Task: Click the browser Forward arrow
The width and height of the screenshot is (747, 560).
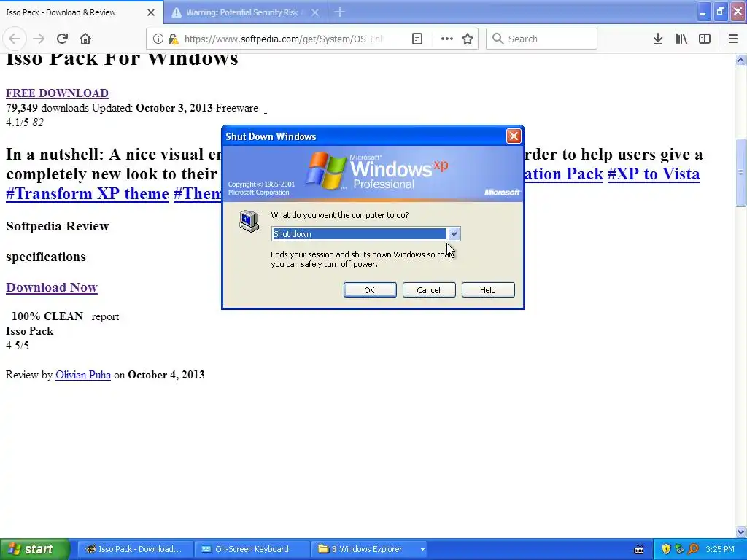Action: (39, 39)
